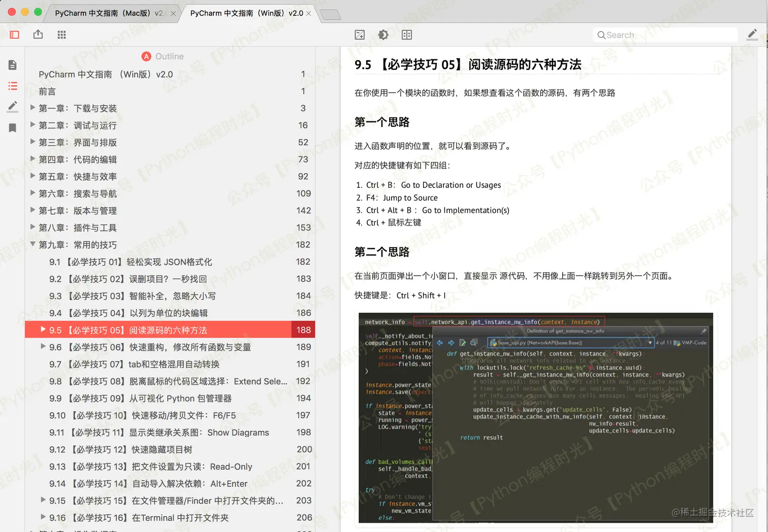Open 9.9 Python 包管理器 entry
The width and height of the screenshot is (768, 532).
pyautogui.click(x=170, y=398)
